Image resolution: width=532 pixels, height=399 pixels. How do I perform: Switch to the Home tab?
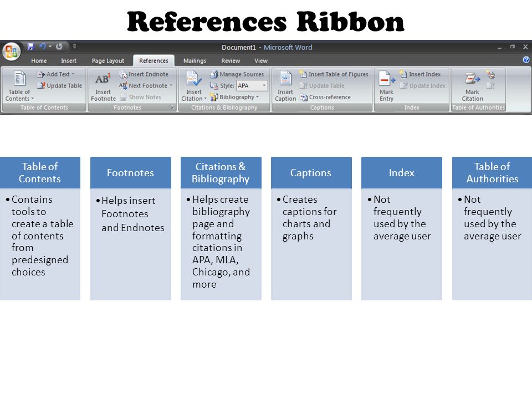(x=39, y=61)
